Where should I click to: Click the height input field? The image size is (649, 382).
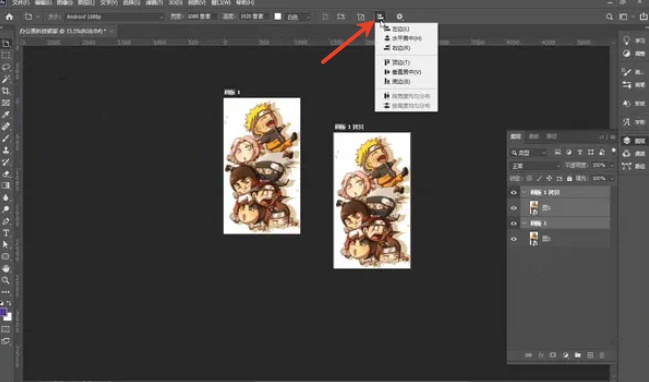254,17
